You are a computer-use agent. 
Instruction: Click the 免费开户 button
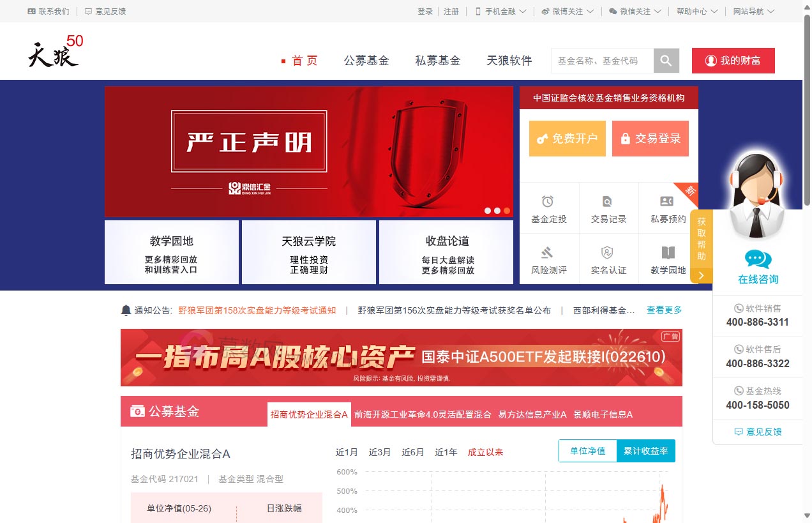coord(567,139)
